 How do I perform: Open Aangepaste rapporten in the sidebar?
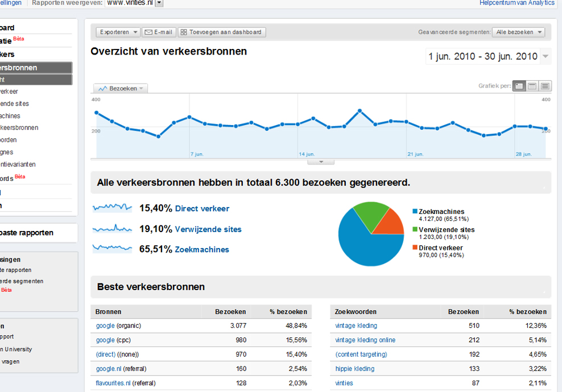click(27, 233)
